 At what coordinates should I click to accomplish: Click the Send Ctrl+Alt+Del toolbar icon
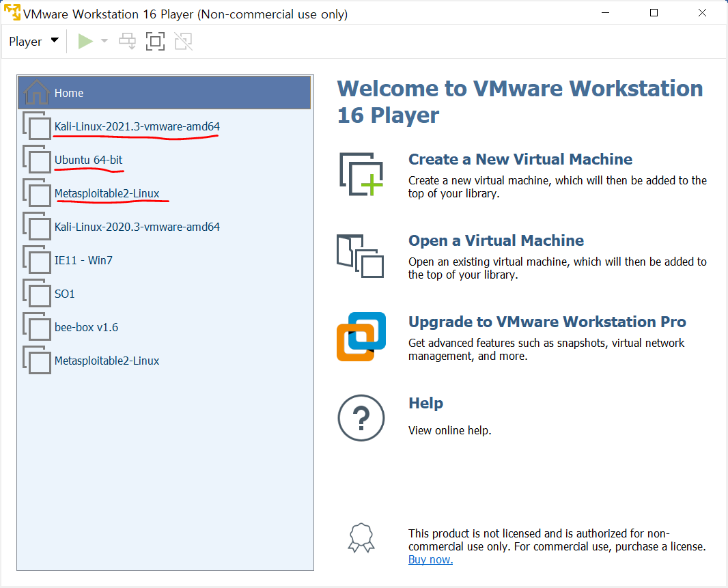coord(128,42)
